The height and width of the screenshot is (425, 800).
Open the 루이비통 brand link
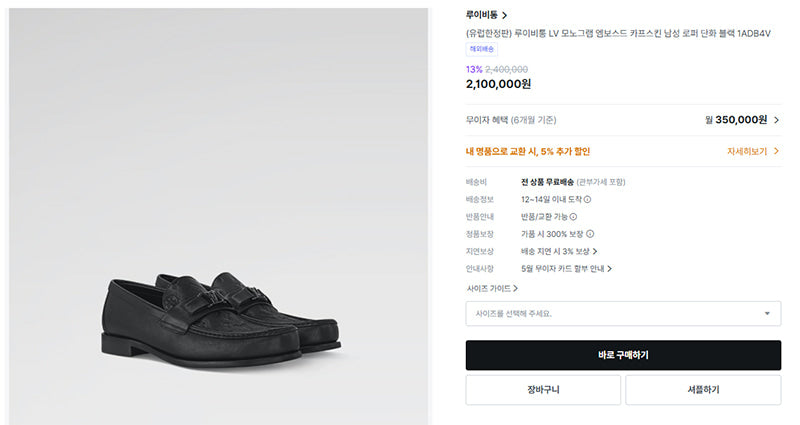click(482, 15)
